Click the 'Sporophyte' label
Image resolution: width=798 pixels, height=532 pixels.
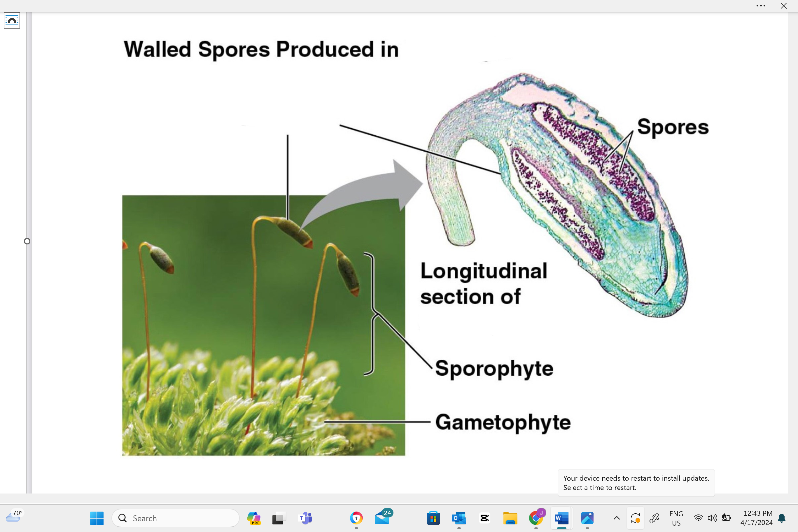coord(494,369)
